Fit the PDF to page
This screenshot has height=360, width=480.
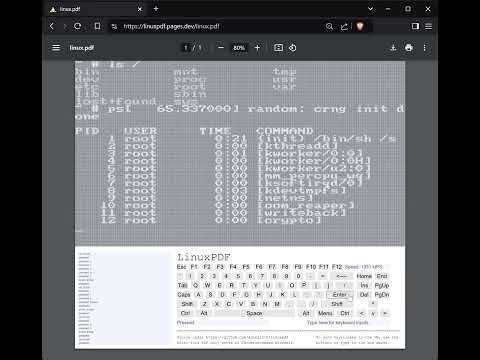(278, 48)
